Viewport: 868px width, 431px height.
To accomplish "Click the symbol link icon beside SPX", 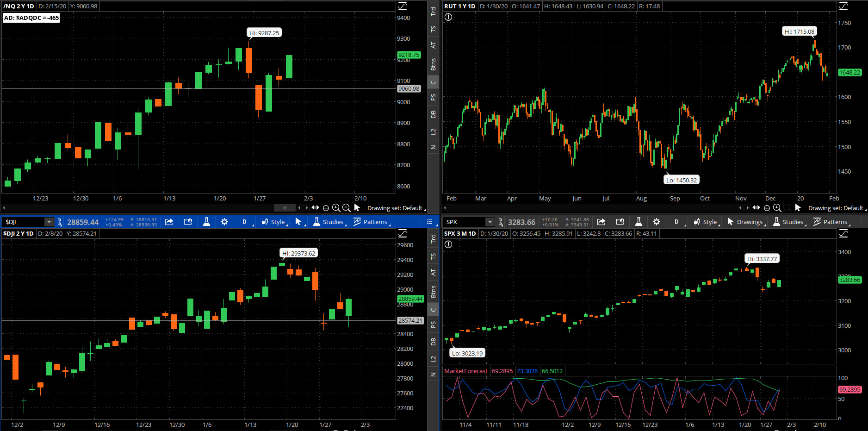I will coord(500,222).
